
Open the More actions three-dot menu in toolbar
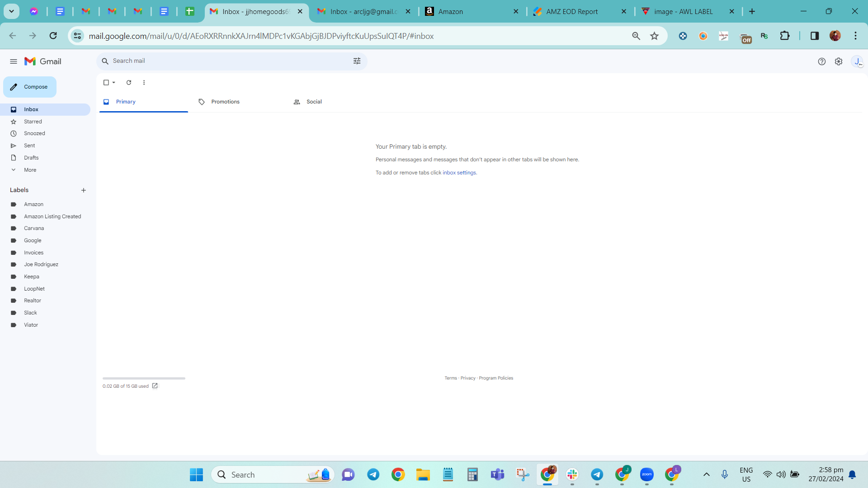click(144, 83)
